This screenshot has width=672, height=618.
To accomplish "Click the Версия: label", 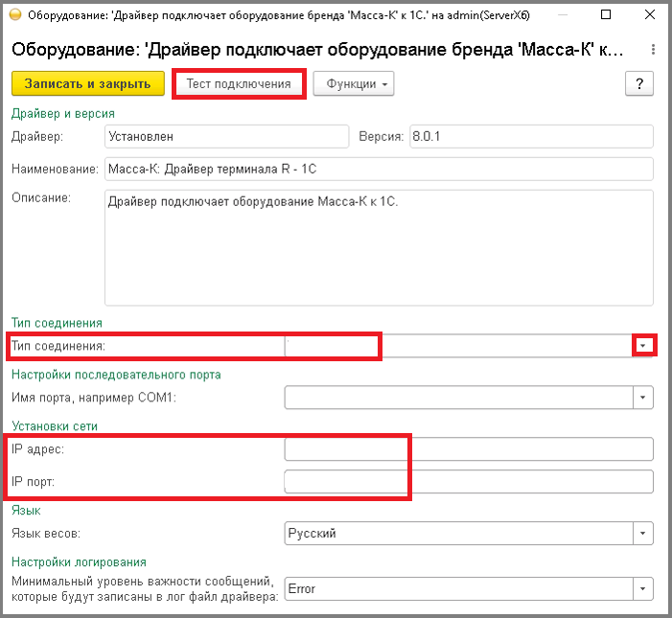I will click(381, 137).
